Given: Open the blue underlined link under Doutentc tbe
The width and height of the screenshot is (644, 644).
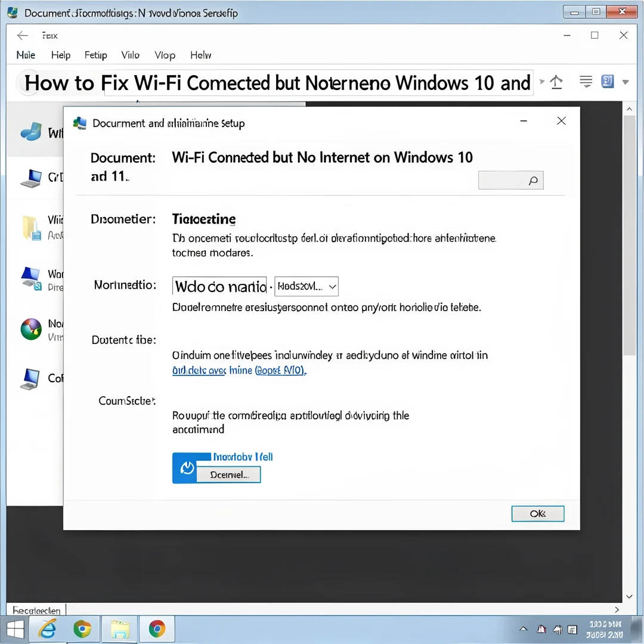Looking at the screenshot, I should coord(239,370).
